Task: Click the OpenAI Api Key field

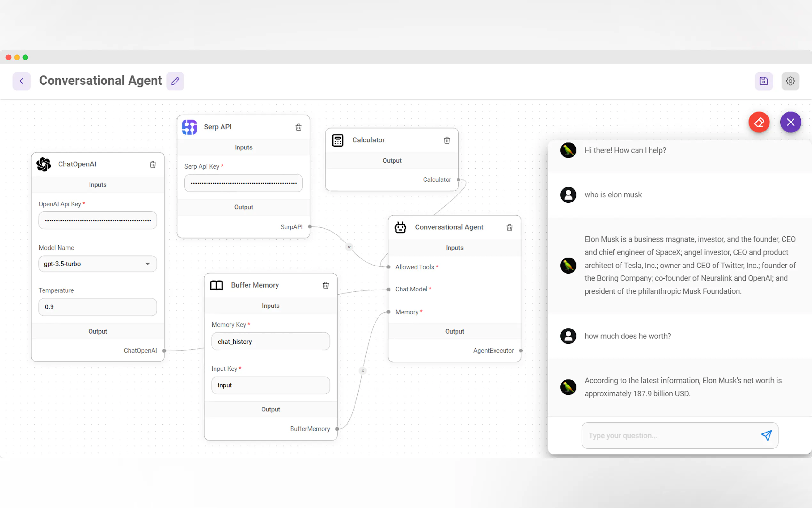Action: coord(98,220)
